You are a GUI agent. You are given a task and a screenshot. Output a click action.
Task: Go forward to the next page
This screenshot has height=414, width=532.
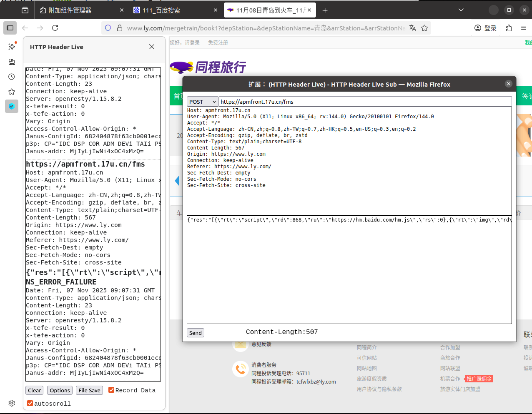[x=40, y=28]
